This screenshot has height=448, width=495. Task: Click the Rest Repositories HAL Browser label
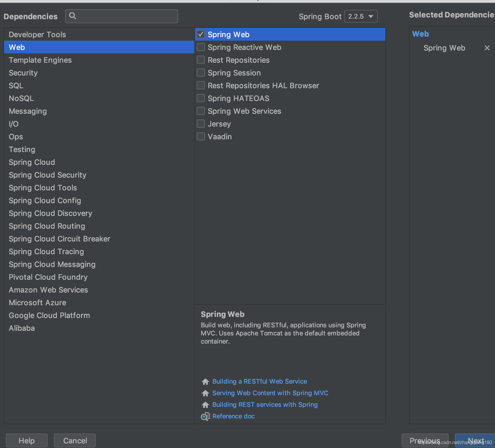pos(263,86)
